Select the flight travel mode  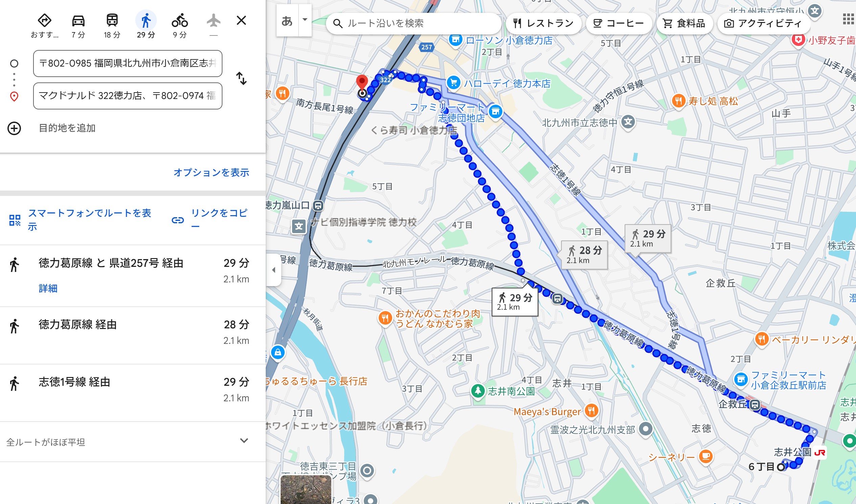213,20
